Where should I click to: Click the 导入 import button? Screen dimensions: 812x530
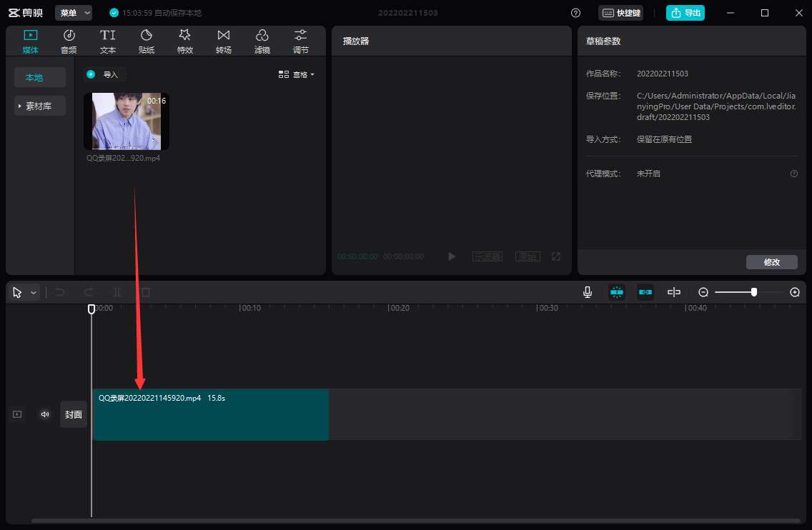104,74
